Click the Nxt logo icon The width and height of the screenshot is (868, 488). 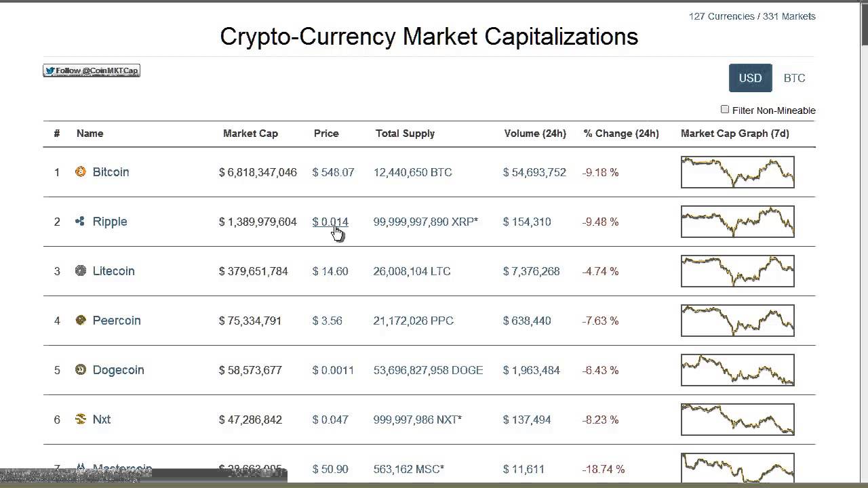[81, 419]
